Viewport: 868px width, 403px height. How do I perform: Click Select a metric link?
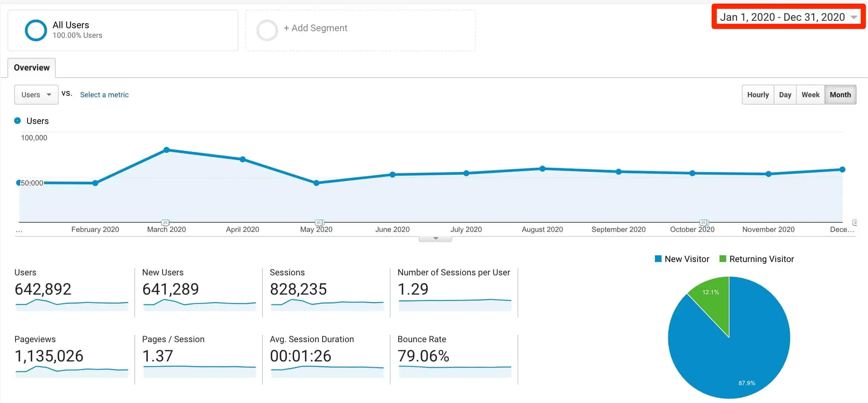click(x=104, y=95)
